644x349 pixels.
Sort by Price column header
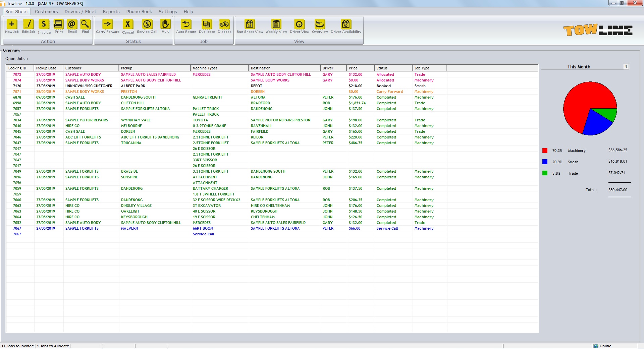[x=361, y=68]
